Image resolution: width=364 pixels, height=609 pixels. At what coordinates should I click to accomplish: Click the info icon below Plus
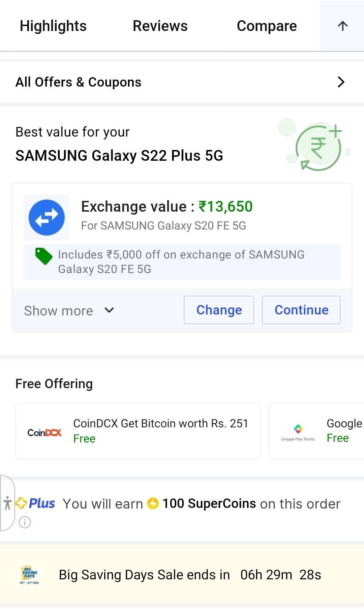(24, 523)
